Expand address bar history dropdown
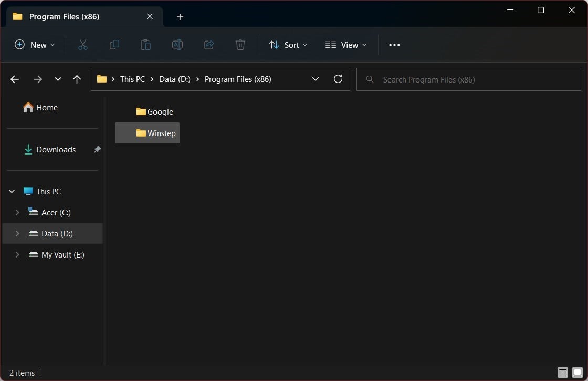The width and height of the screenshot is (588, 381). point(316,79)
